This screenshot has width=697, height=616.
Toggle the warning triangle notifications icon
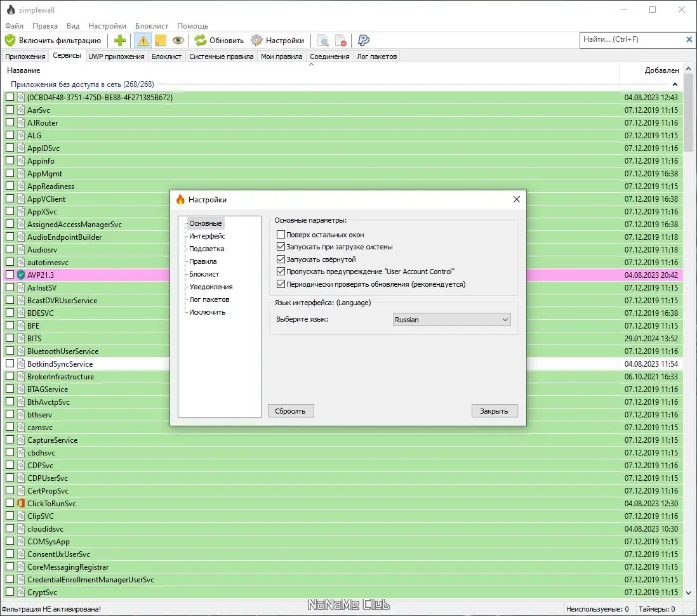coord(143,41)
